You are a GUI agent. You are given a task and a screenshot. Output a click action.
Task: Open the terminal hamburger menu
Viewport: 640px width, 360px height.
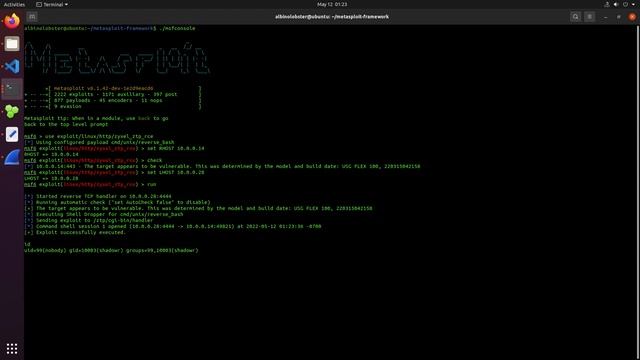[589, 17]
